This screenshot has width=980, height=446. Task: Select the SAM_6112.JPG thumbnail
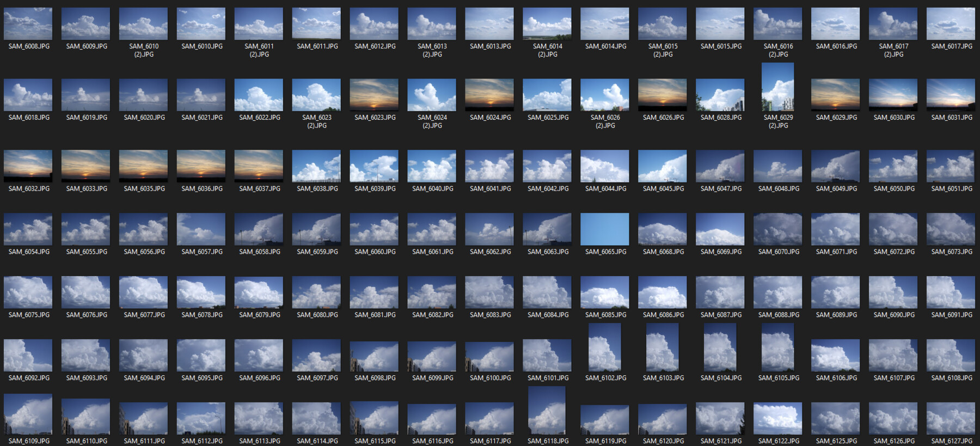coord(201,419)
